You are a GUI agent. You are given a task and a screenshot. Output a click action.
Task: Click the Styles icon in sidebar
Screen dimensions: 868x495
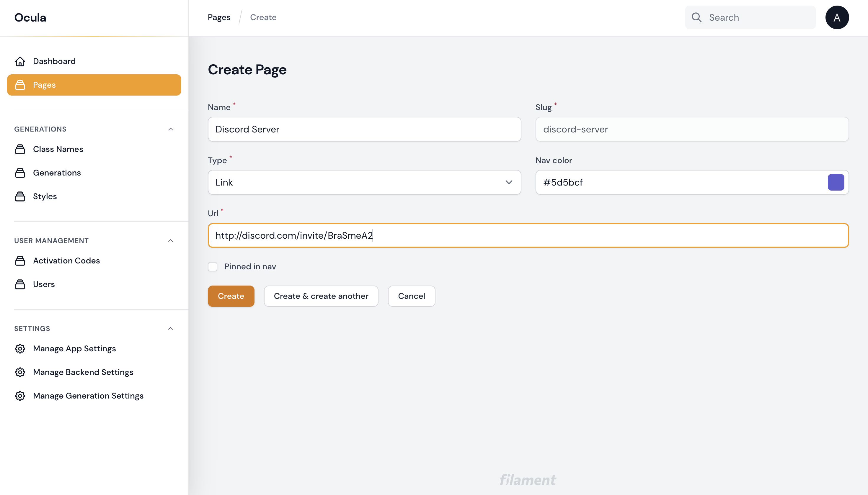click(20, 196)
